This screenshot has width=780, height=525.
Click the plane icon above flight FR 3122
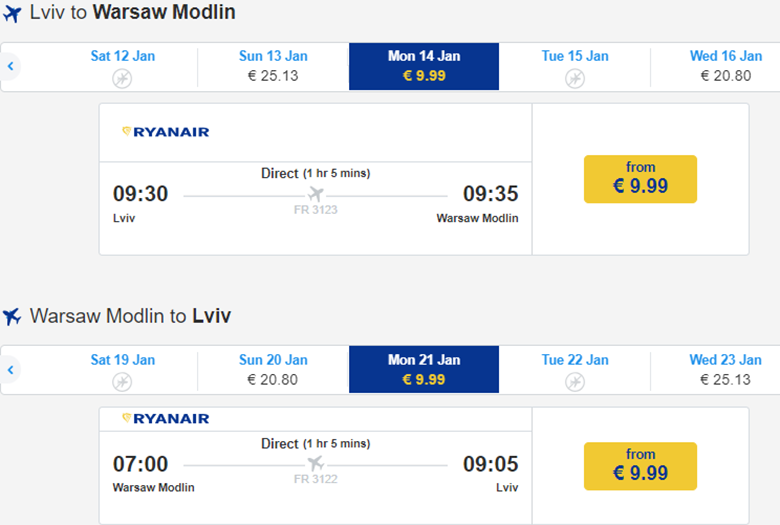click(x=316, y=463)
